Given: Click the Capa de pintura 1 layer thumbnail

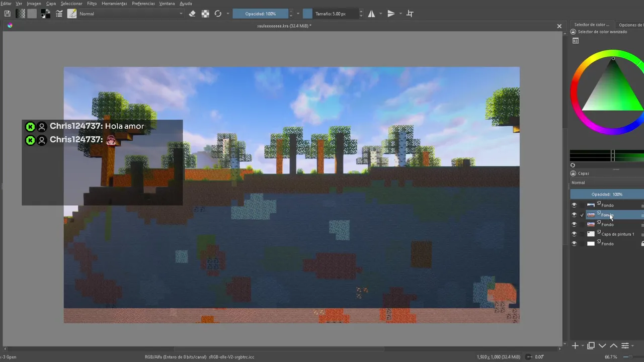Looking at the screenshot, I should [591, 234].
